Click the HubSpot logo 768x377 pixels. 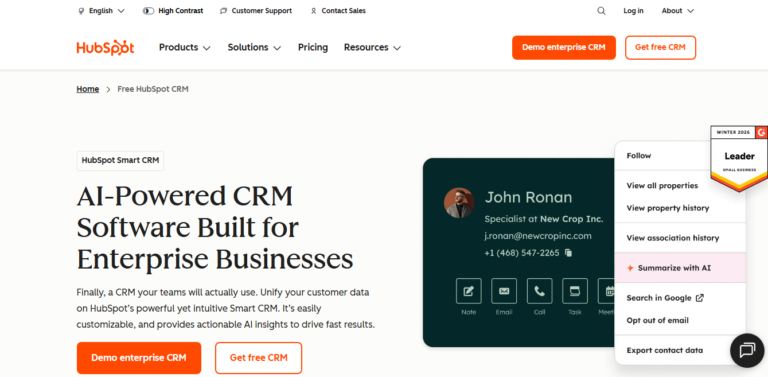pos(105,47)
